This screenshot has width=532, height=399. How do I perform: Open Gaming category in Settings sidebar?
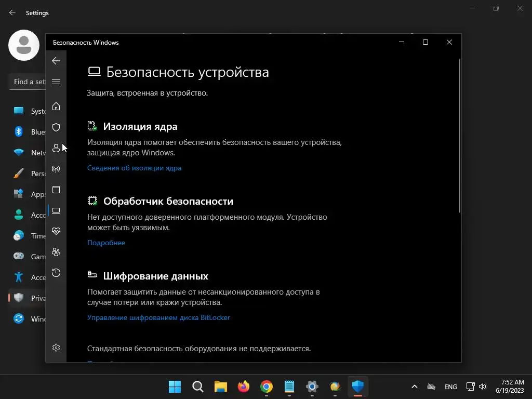point(27,257)
